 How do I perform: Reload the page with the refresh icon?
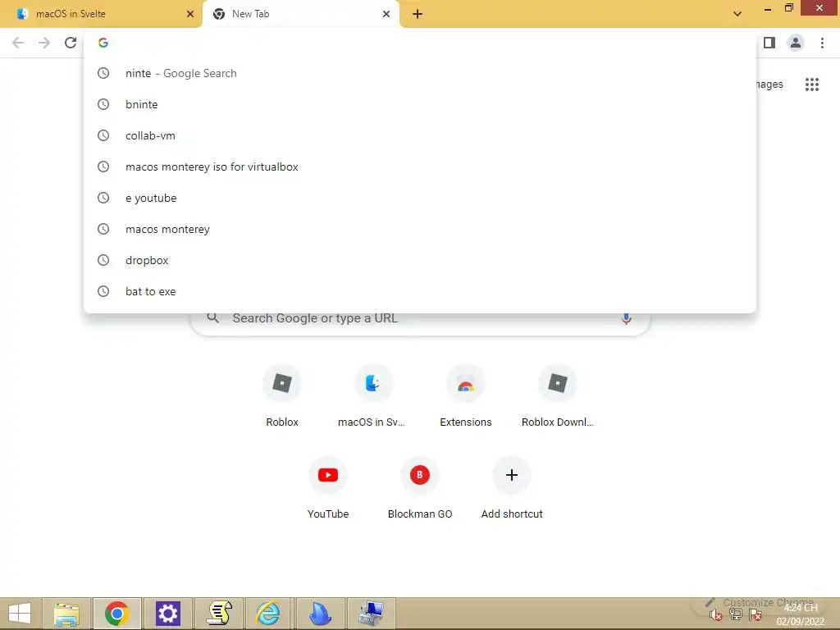(71, 43)
